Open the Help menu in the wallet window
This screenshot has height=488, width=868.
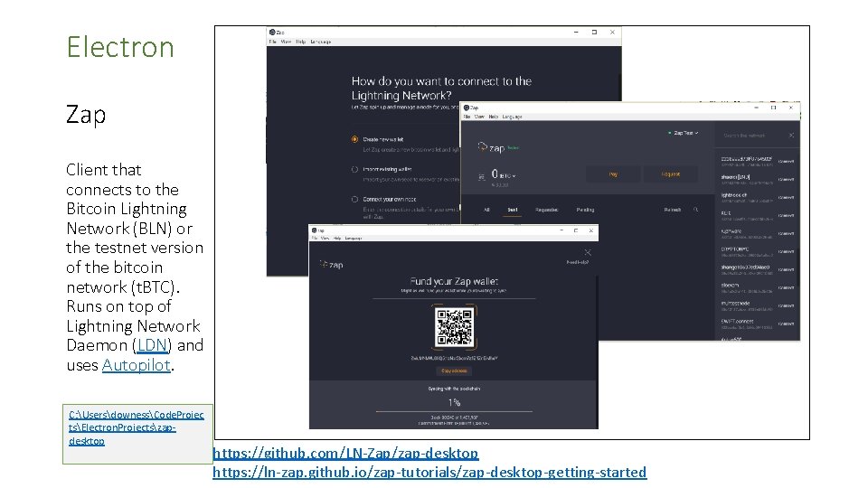coord(494,117)
